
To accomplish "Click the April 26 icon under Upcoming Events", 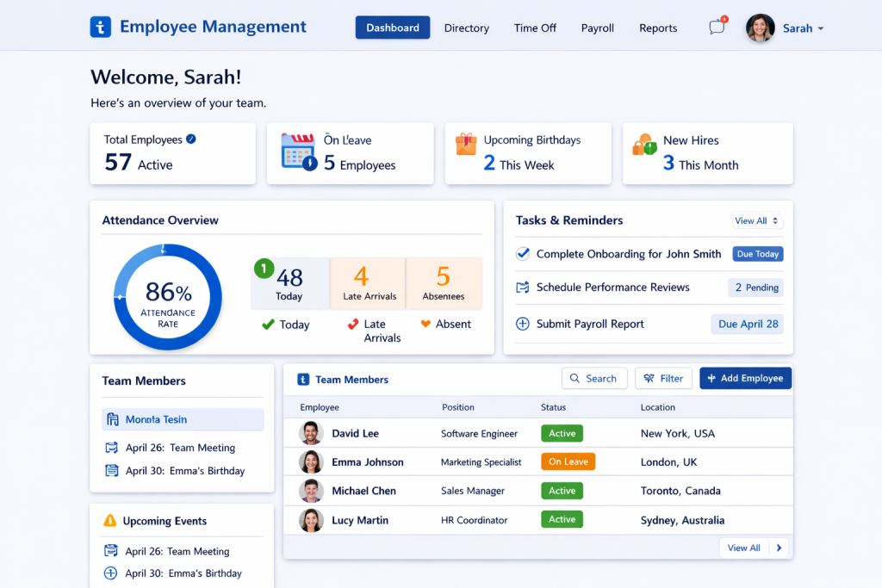I will click(111, 551).
